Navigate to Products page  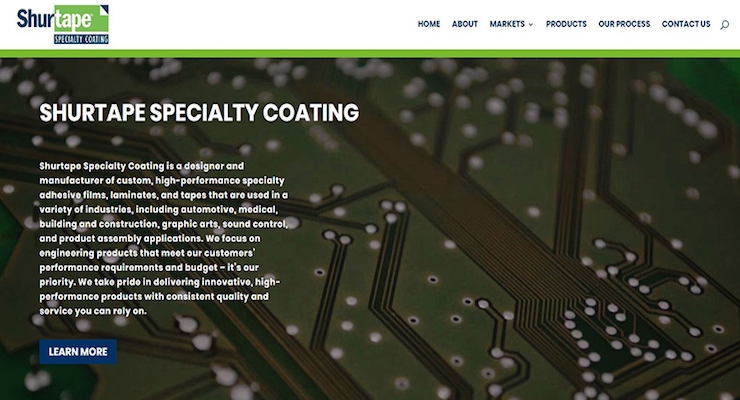pyautogui.click(x=566, y=24)
